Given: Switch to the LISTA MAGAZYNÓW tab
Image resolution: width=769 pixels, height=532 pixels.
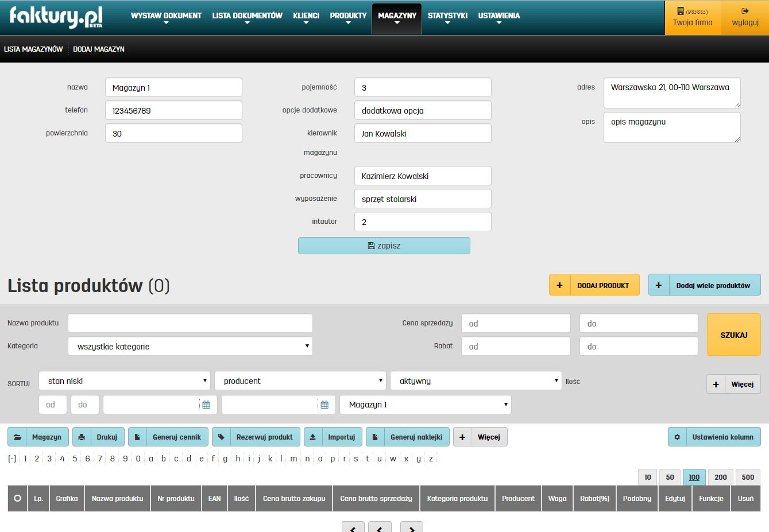Looking at the screenshot, I should click(x=33, y=49).
